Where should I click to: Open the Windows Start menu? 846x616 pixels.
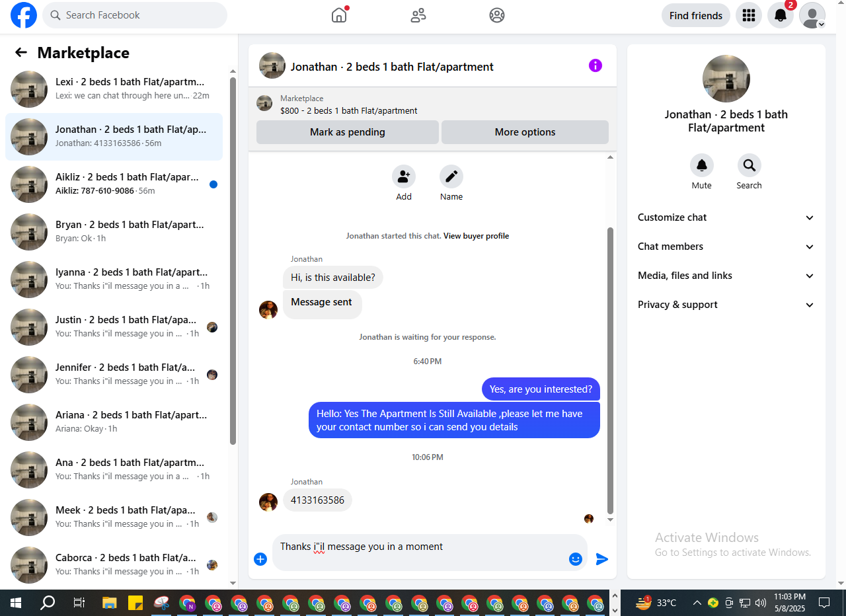(16, 603)
